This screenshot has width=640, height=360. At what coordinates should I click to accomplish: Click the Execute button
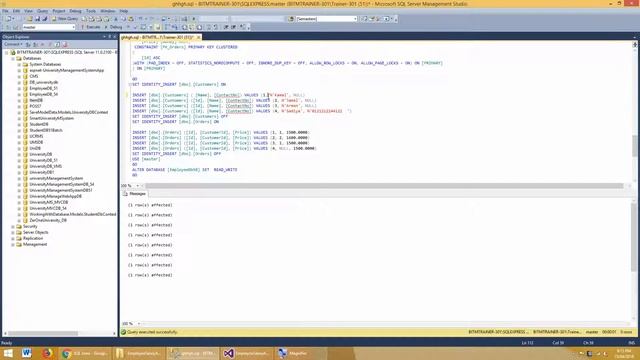[91, 27]
